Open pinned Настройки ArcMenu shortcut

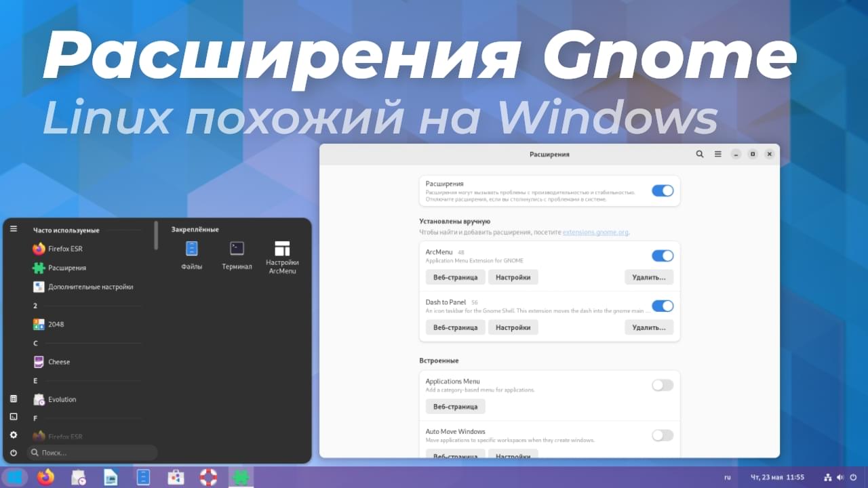coord(282,258)
